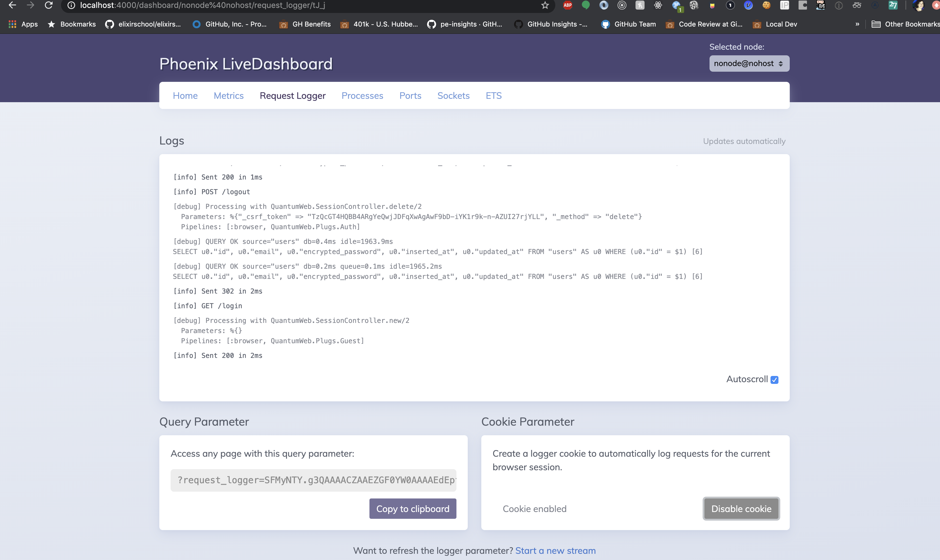Click the browser address bar URL
Screen dimensions: 940x560
click(x=203, y=5)
